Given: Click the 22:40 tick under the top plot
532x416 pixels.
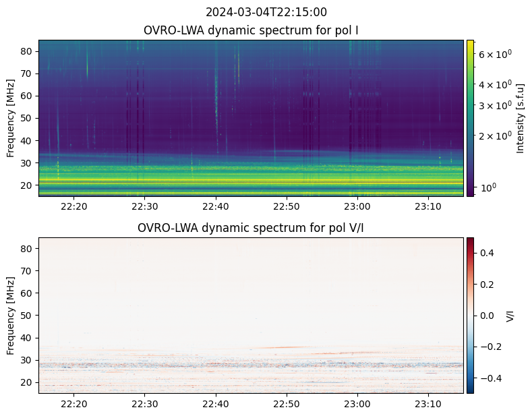Looking at the screenshot, I should click(x=215, y=206).
